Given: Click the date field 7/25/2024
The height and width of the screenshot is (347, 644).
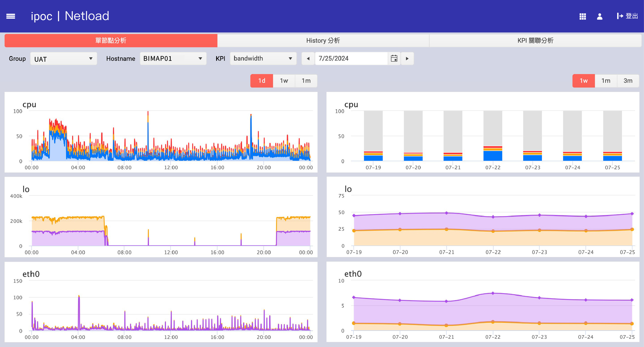Looking at the screenshot, I should pos(351,58).
